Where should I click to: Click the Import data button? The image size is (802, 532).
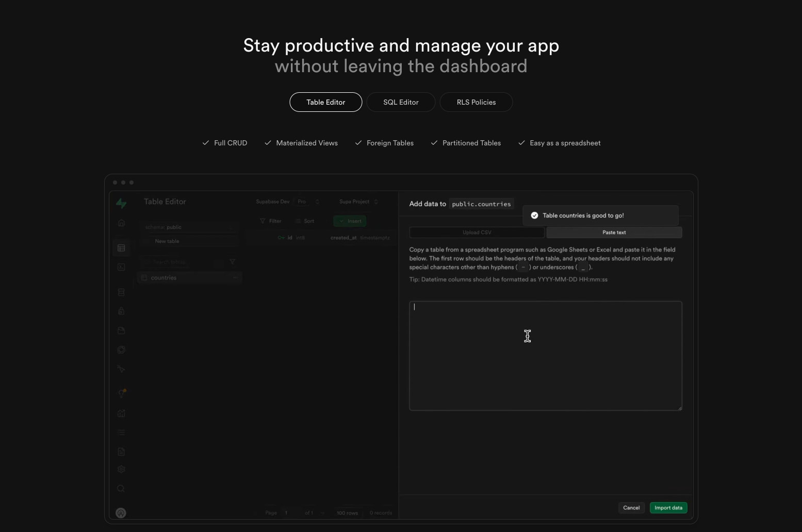click(x=668, y=508)
